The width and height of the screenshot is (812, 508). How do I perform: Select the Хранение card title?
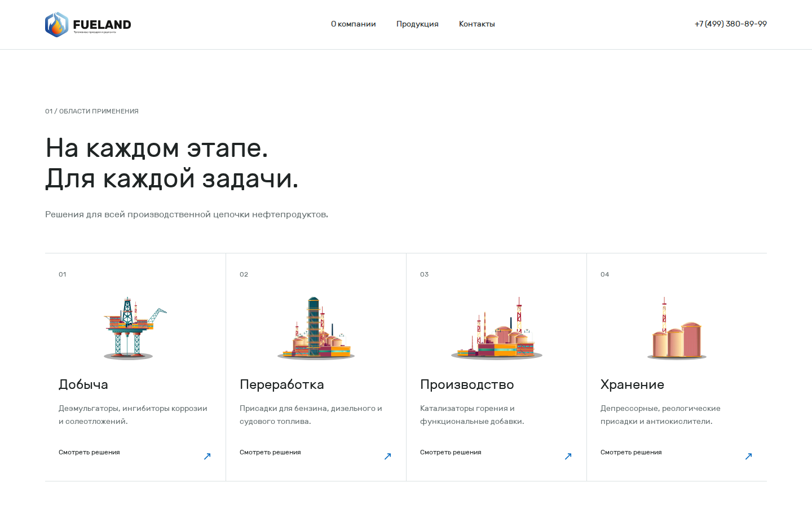632,384
